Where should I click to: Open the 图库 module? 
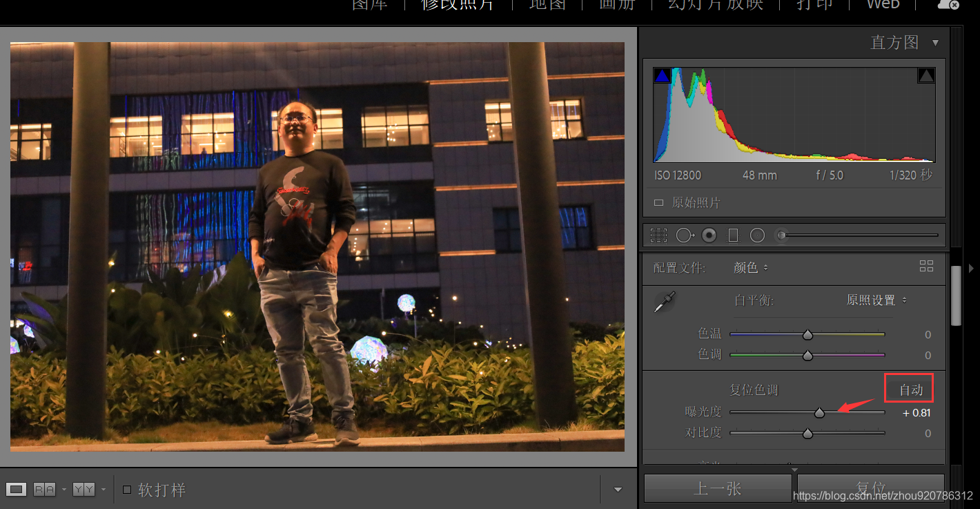pos(370,4)
